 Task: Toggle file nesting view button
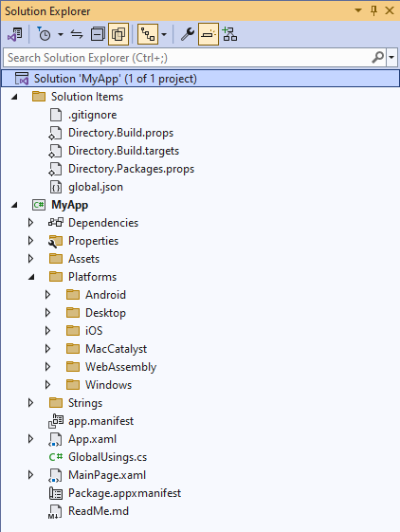tap(148, 34)
